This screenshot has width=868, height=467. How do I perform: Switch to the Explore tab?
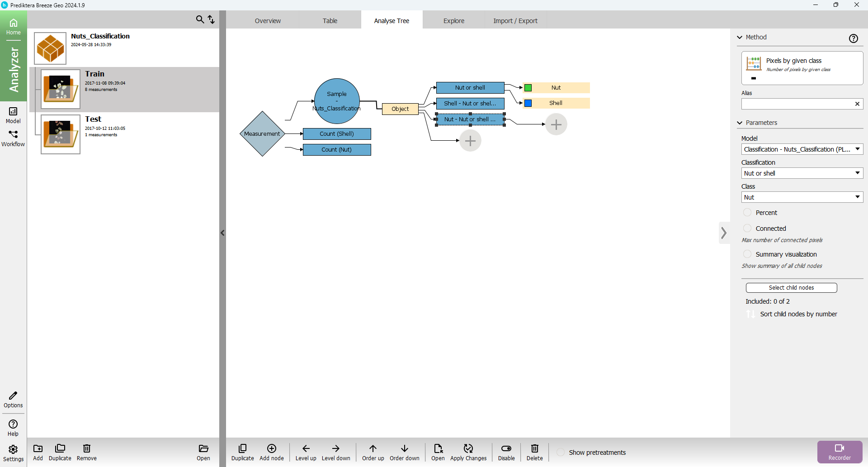click(453, 21)
